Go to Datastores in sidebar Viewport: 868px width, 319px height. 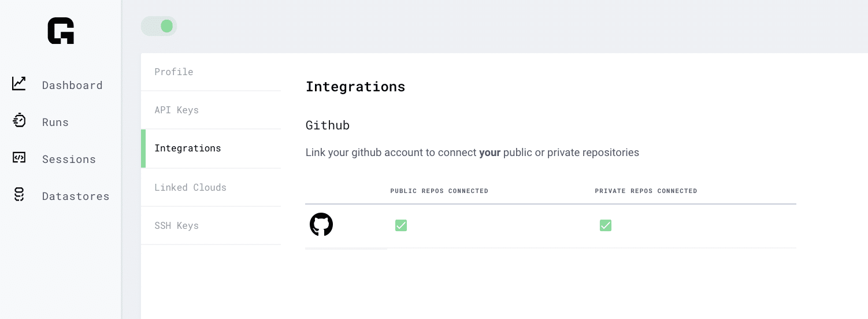(x=76, y=196)
